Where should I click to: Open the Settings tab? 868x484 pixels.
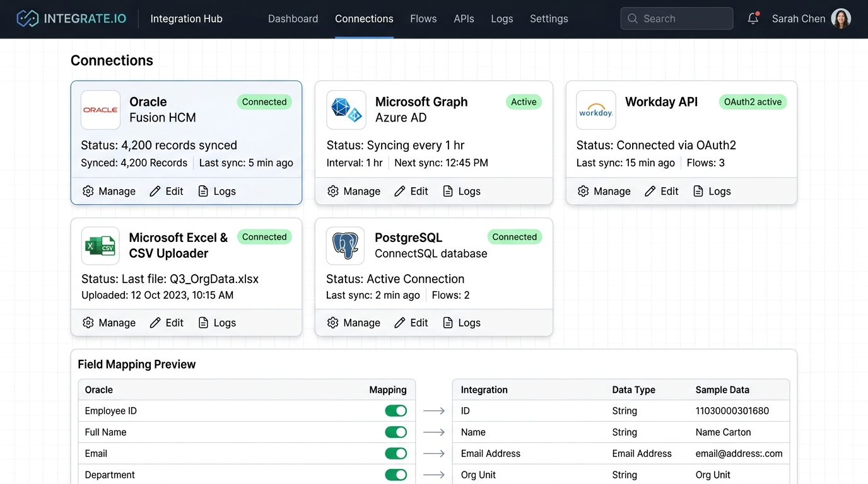point(549,19)
